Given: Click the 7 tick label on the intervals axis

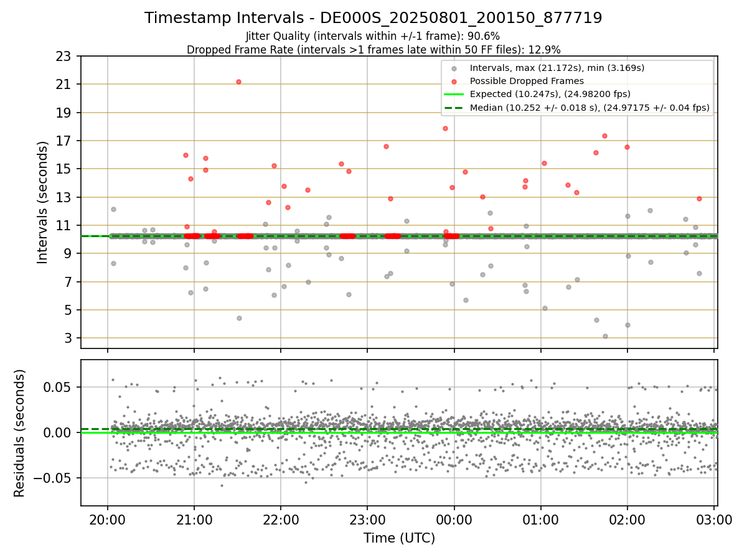Looking at the screenshot, I should click(68, 282).
